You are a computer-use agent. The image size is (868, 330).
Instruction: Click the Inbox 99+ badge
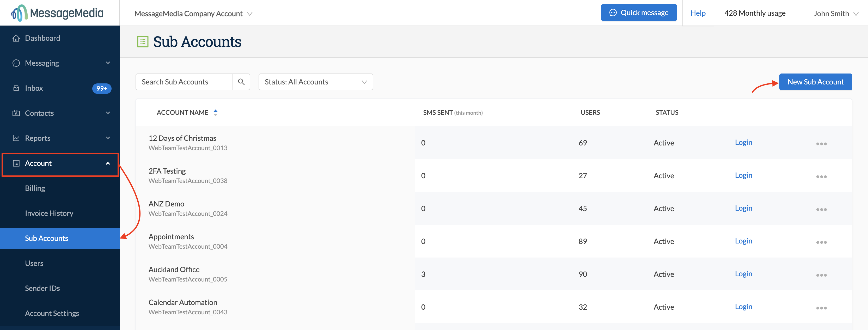click(102, 88)
